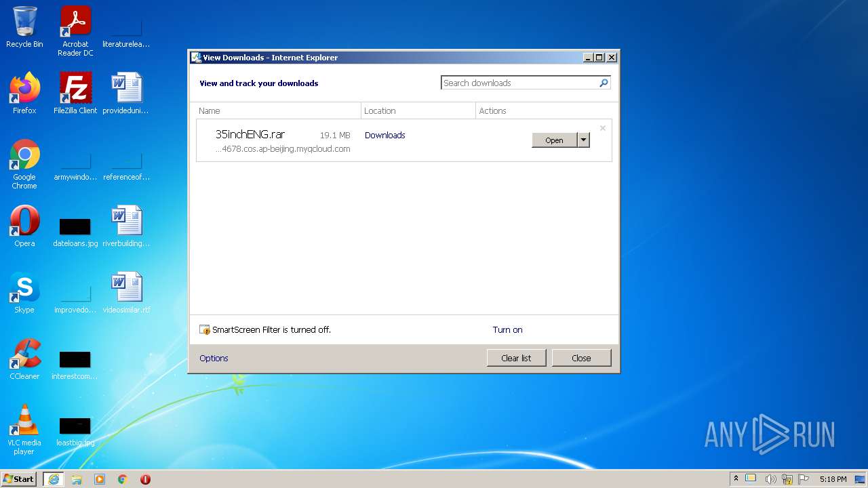
Task: Maximize the View Downloads window
Action: click(x=599, y=58)
